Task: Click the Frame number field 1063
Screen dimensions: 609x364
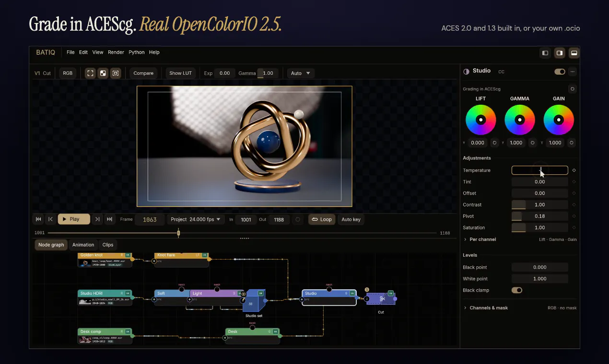Action: pos(150,219)
